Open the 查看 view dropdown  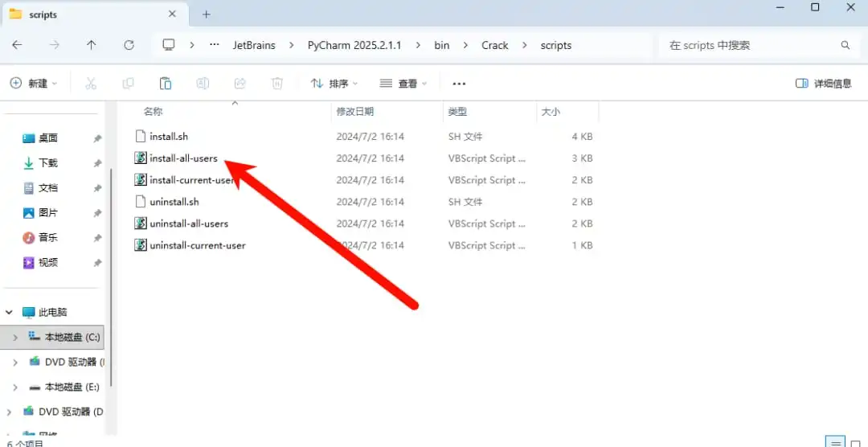click(x=403, y=84)
